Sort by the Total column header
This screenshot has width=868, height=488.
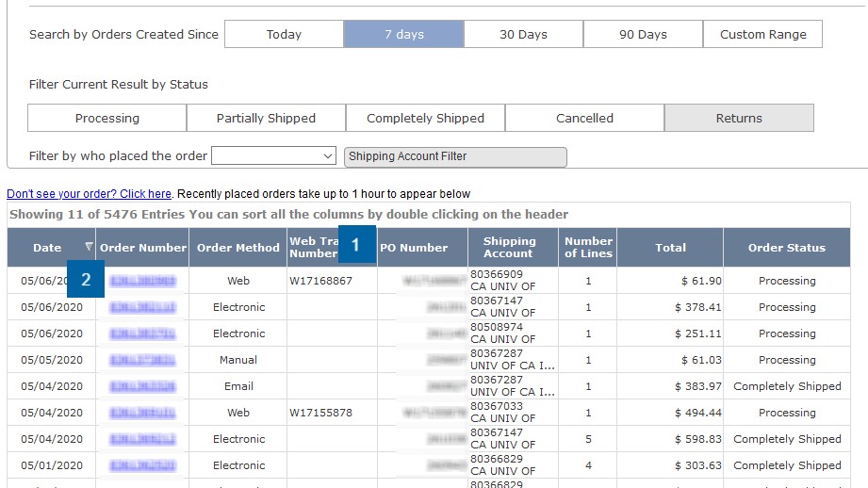[670, 248]
